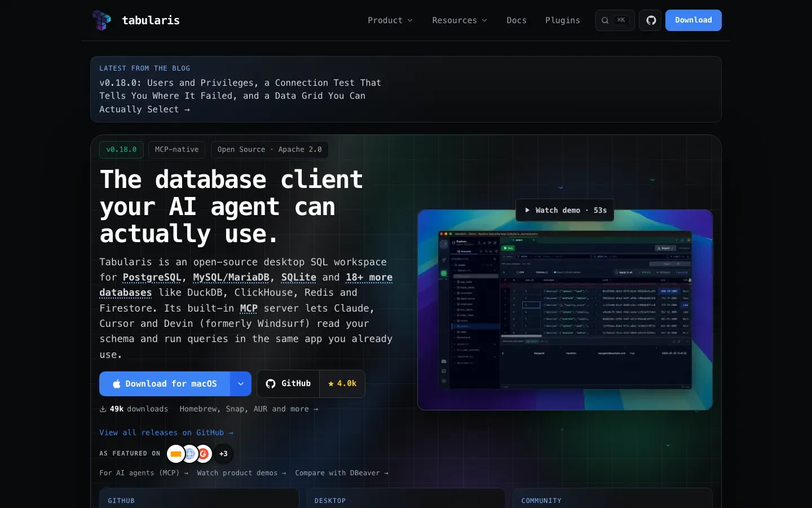Screen dimensions: 812x508
Task: Open the v0.18.0 latest blog post
Action: click(x=240, y=96)
